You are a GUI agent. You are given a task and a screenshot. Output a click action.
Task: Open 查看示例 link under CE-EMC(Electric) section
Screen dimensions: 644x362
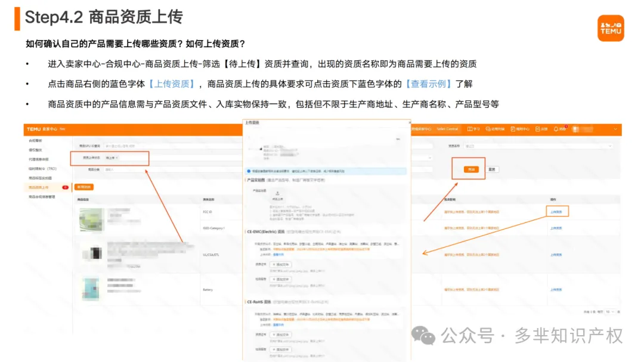(x=278, y=255)
